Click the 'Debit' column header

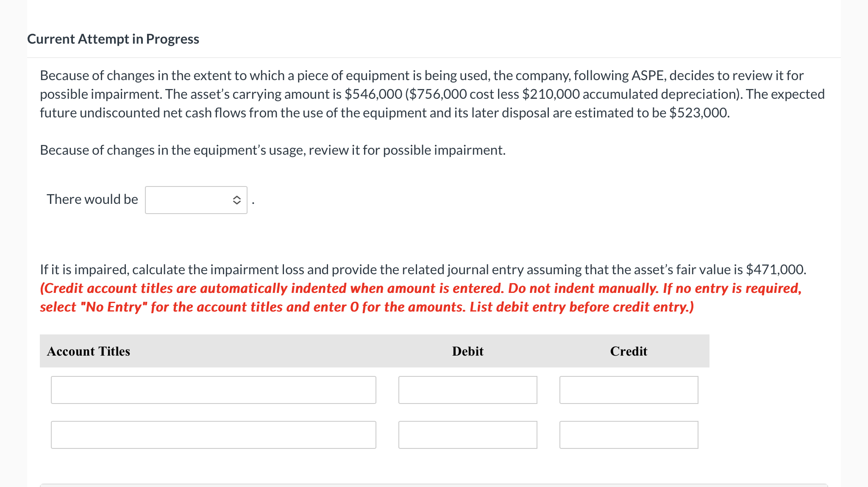click(467, 351)
